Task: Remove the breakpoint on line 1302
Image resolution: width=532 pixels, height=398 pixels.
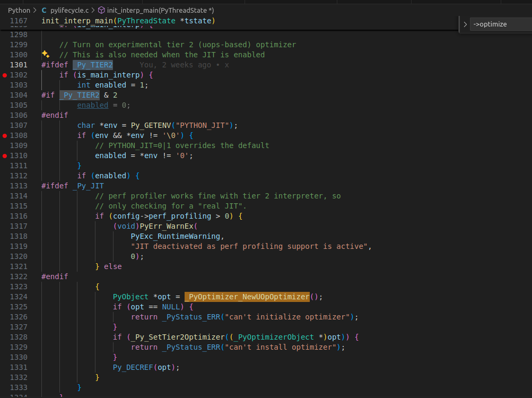Action: pyautogui.click(x=5, y=75)
